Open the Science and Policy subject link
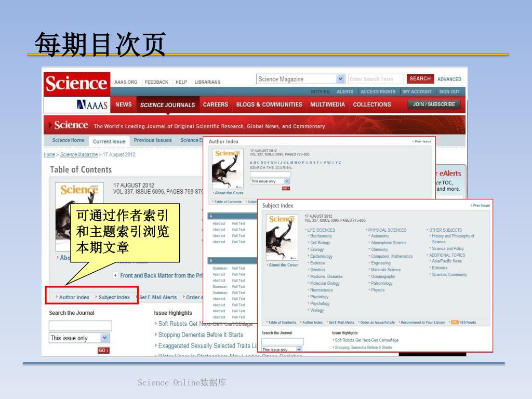 [448, 249]
